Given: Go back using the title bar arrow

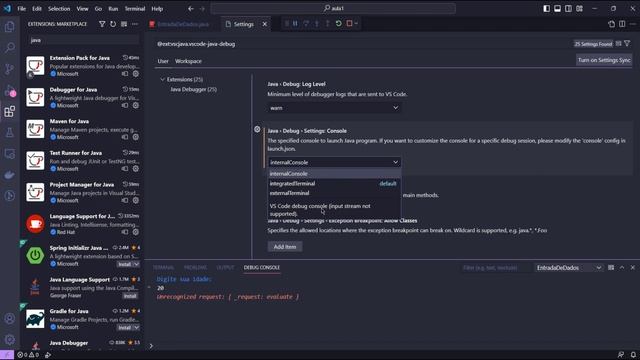Looking at the screenshot, I should (191, 9).
